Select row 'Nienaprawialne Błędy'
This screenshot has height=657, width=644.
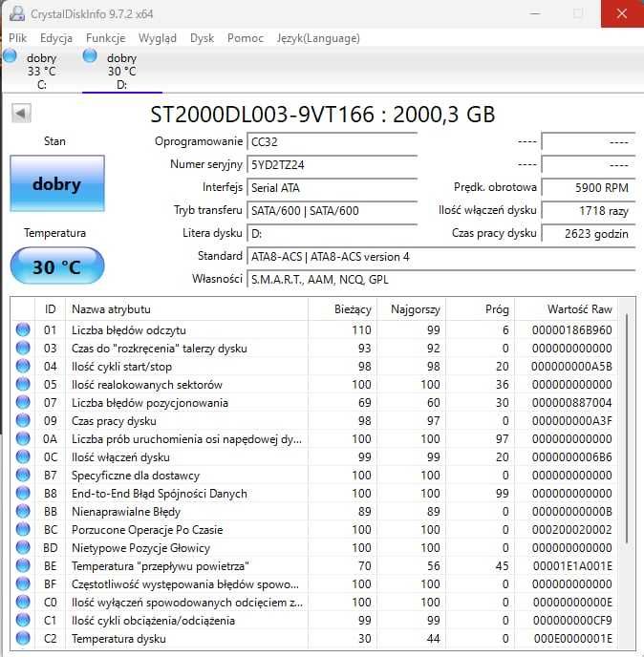coord(314,512)
